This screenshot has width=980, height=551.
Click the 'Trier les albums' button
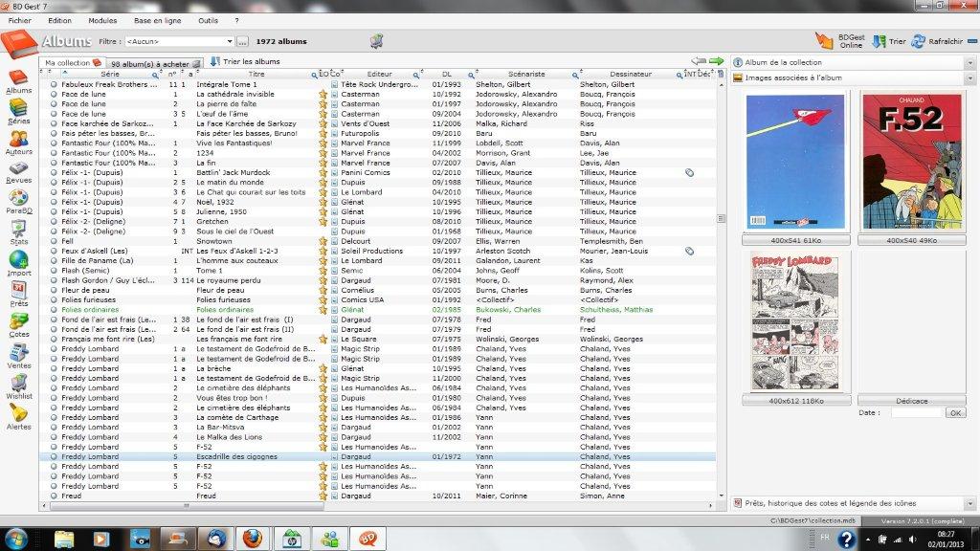click(245, 61)
